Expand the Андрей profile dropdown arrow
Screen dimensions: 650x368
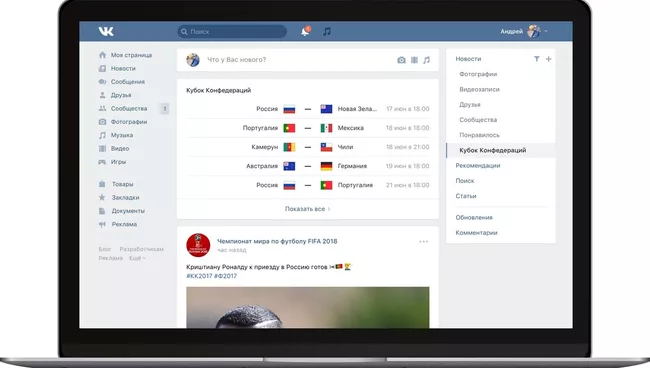pyautogui.click(x=546, y=31)
